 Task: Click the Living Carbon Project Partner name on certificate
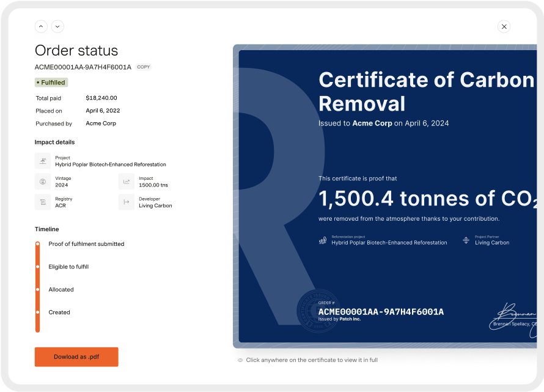492,243
